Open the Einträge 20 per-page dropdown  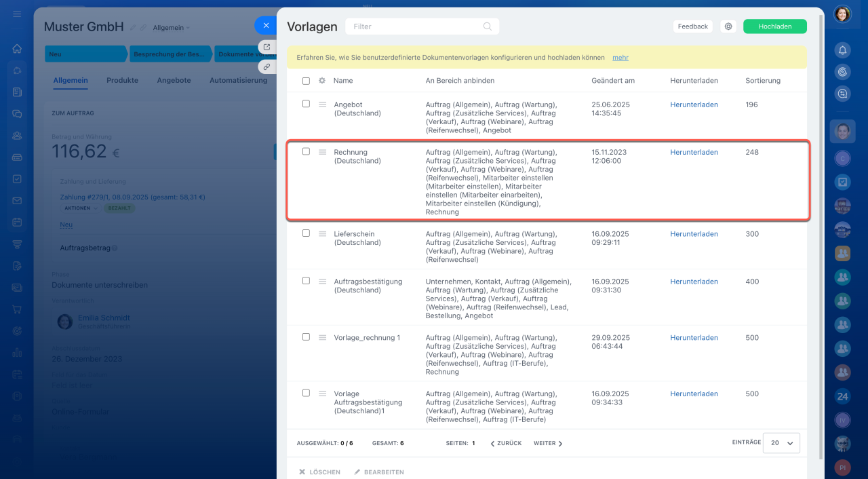pos(781,442)
